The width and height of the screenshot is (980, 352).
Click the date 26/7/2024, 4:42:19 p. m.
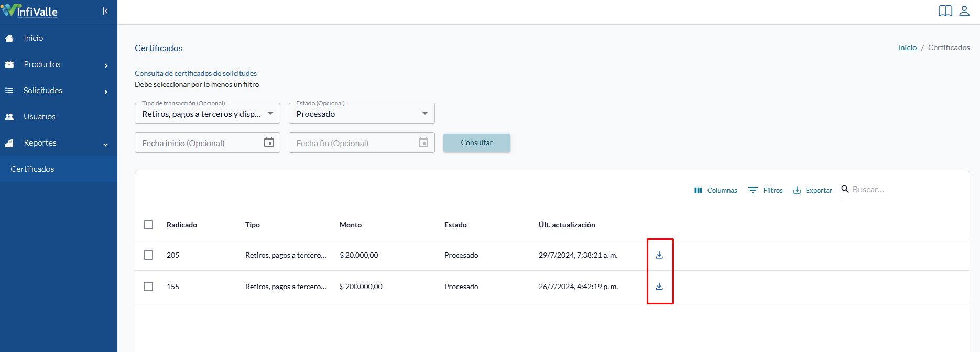click(x=579, y=287)
